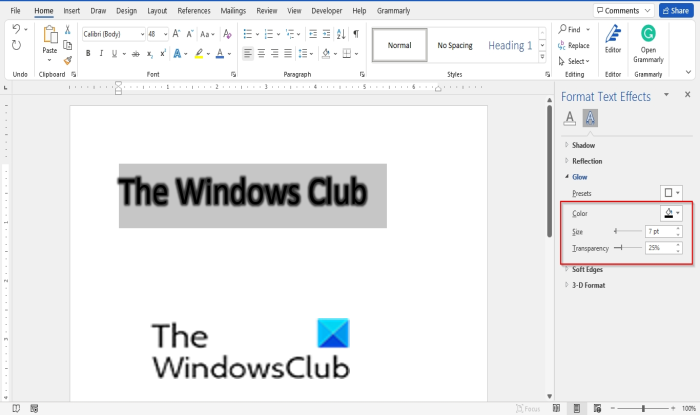700x415 pixels.
Task: Click the Superscript icon
Action: [x=163, y=54]
